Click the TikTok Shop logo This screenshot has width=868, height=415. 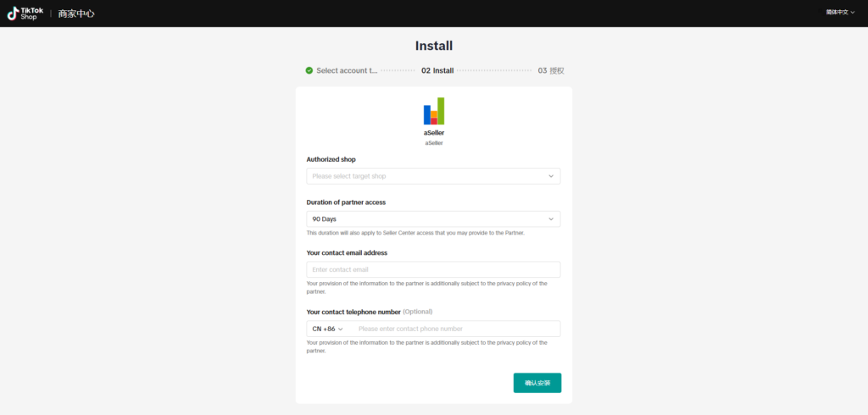(25, 14)
